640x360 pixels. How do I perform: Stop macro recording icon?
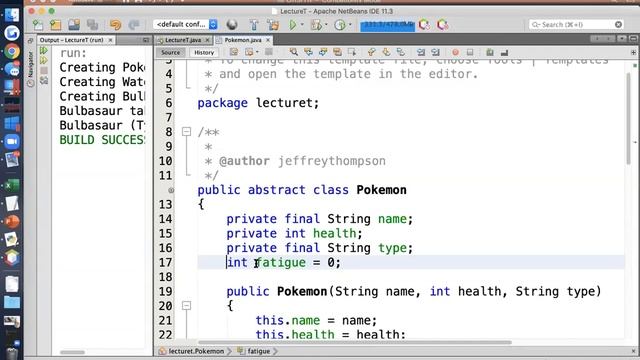(x=470, y=52)
